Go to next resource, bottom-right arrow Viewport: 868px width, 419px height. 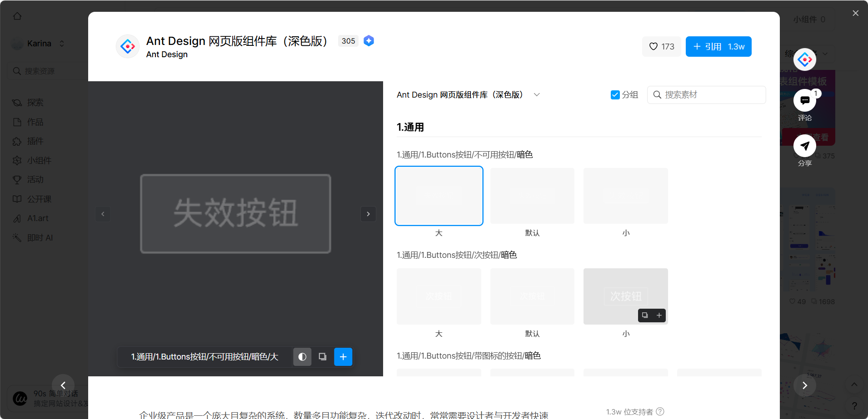pos(805,385)
